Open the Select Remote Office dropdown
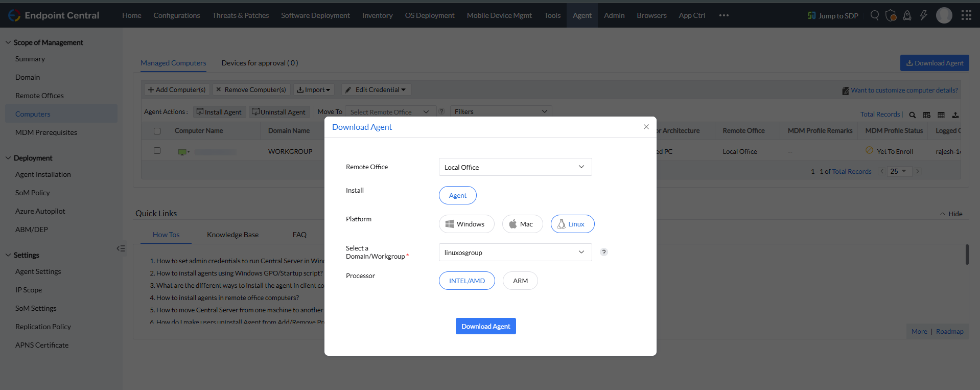This screenshot has width=980, height=390. [x=390, y=112]
